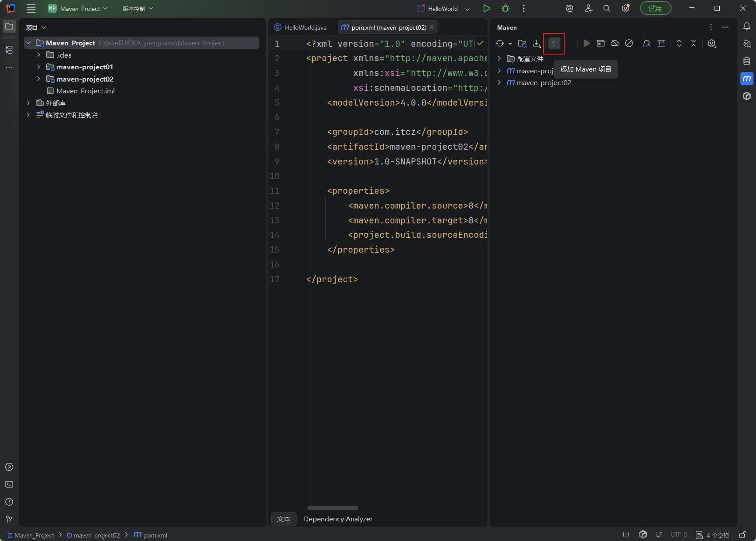Open main hamburger menu

(31, 8)
